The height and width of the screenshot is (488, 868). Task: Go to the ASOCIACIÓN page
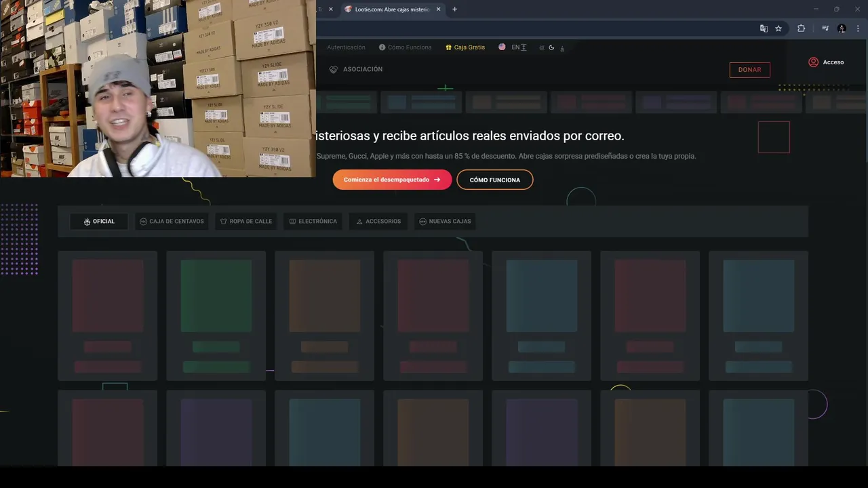coord(363,69)
